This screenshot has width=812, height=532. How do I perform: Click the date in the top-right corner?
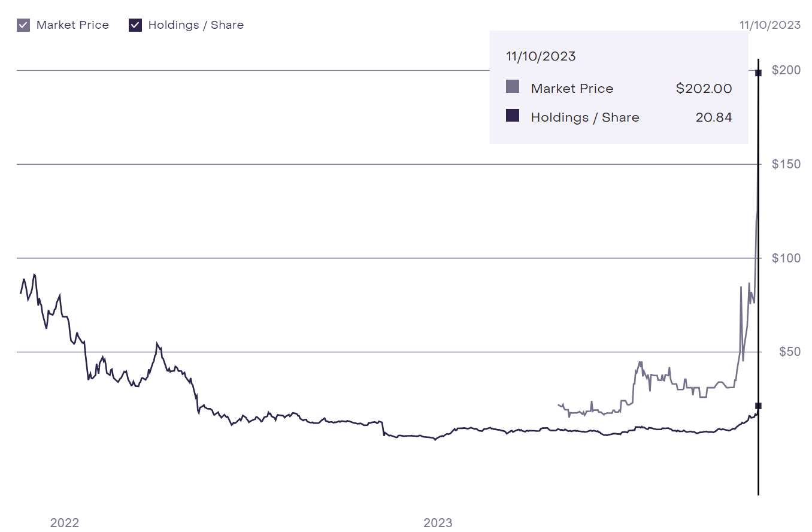point(769,25)
